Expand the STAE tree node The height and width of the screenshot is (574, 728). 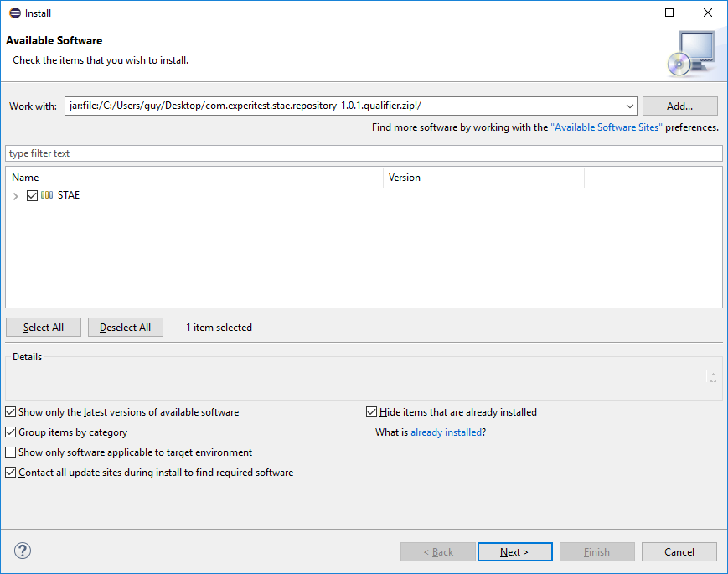pyautogui.click(x=15, y=196)
